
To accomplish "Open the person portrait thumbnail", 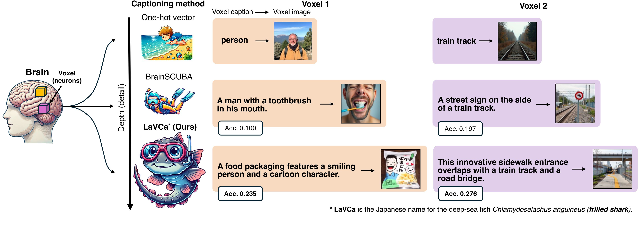I will (293, 41).
